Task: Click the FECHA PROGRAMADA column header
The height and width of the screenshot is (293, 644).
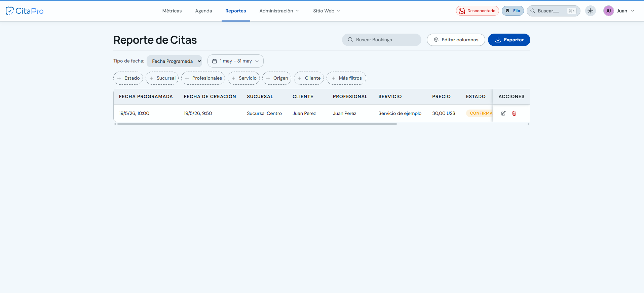Action: coord(146,96)
